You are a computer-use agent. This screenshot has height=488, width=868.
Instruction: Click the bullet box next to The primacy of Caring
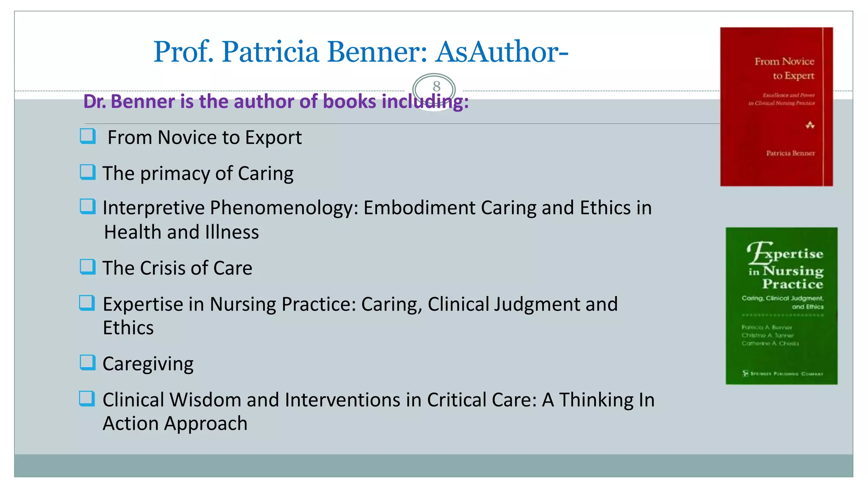point(88,172)
